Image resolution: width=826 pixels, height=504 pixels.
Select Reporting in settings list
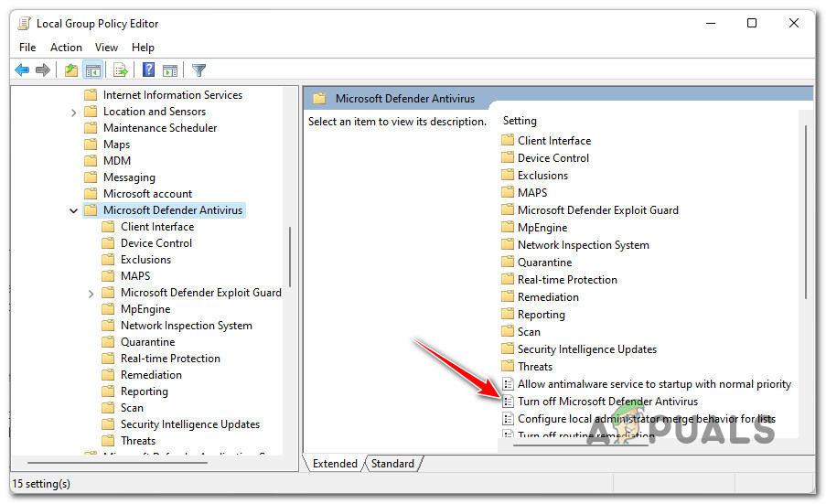pyautogui.click(x=541, y=315)
